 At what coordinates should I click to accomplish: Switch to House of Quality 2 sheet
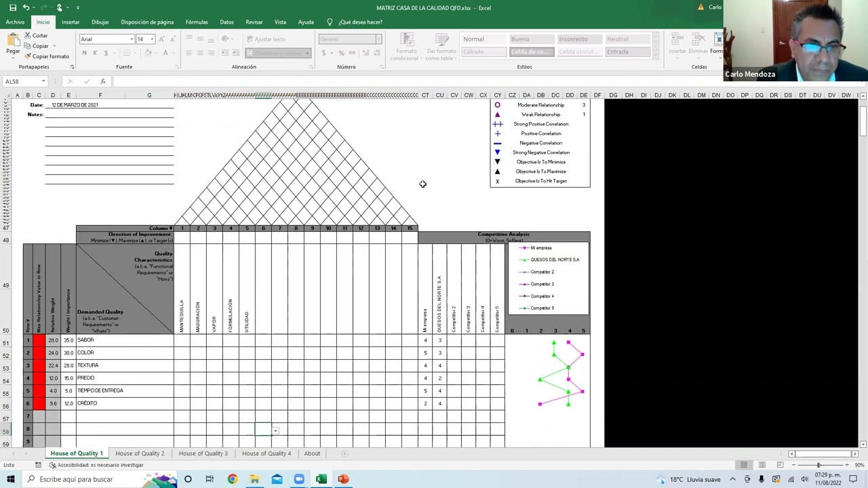click(x=140, y=453)
